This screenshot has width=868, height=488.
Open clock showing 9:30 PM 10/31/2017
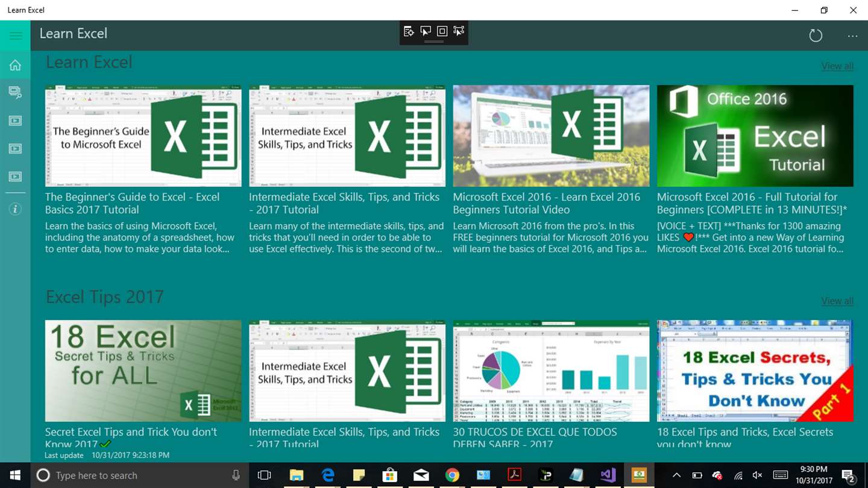tap(813, 475)
